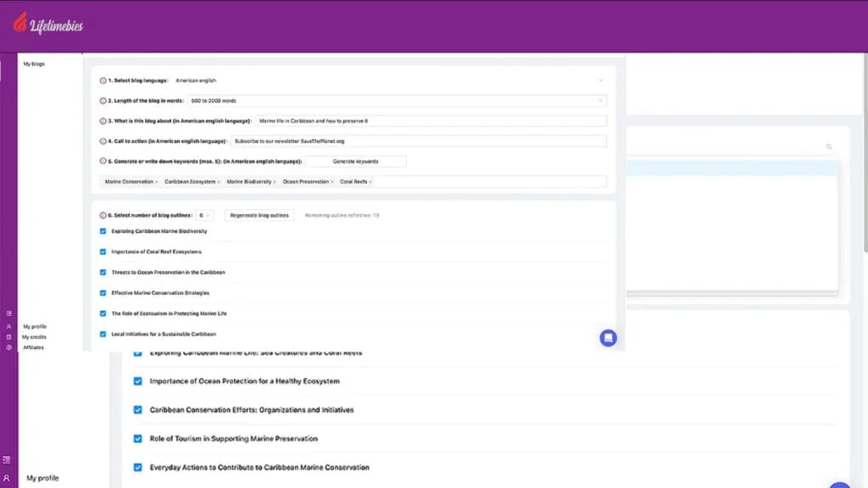Remove the Marine Conservation keyword tag
The image size is (868, 488).
(157, 182)
